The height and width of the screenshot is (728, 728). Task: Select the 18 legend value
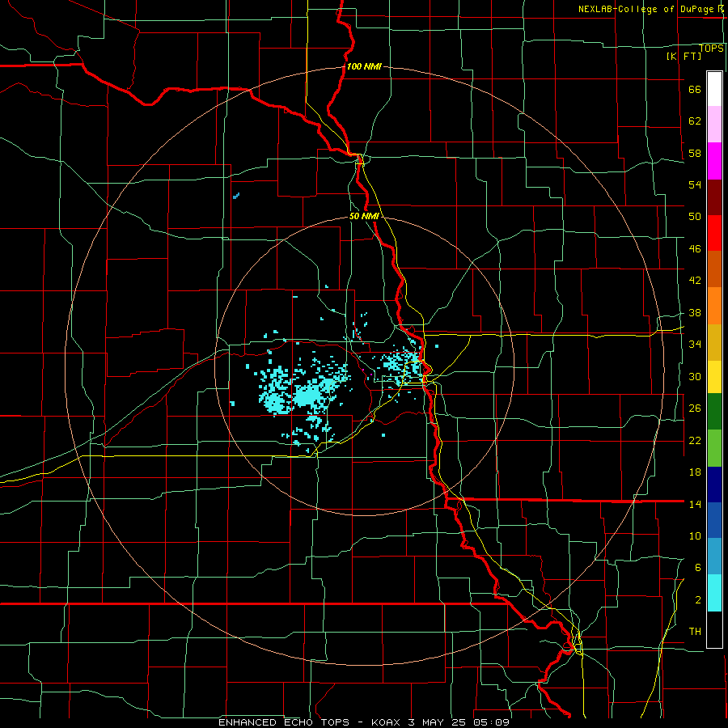[x=695, y=472]
